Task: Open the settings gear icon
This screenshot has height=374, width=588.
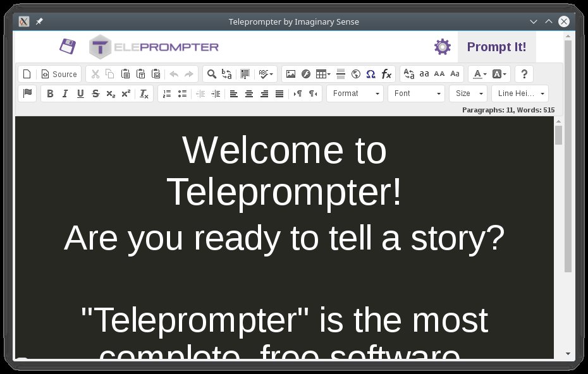Action: coord(442,46)
